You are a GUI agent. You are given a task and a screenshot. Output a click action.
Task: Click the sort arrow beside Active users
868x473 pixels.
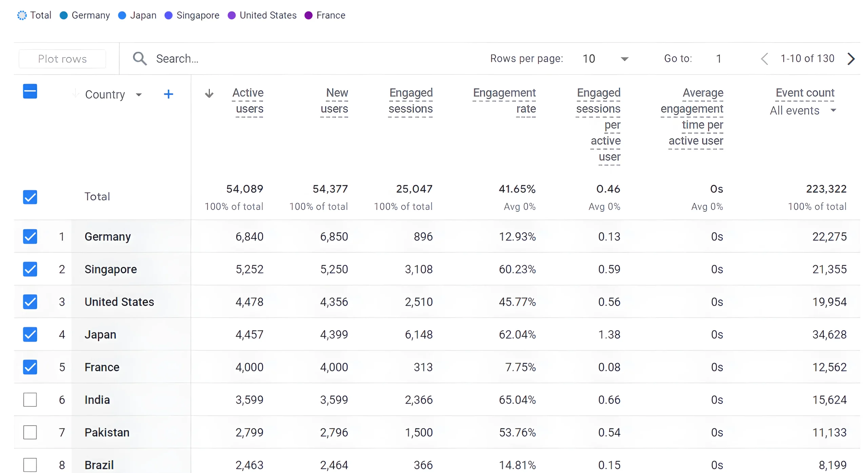[209, 94]
